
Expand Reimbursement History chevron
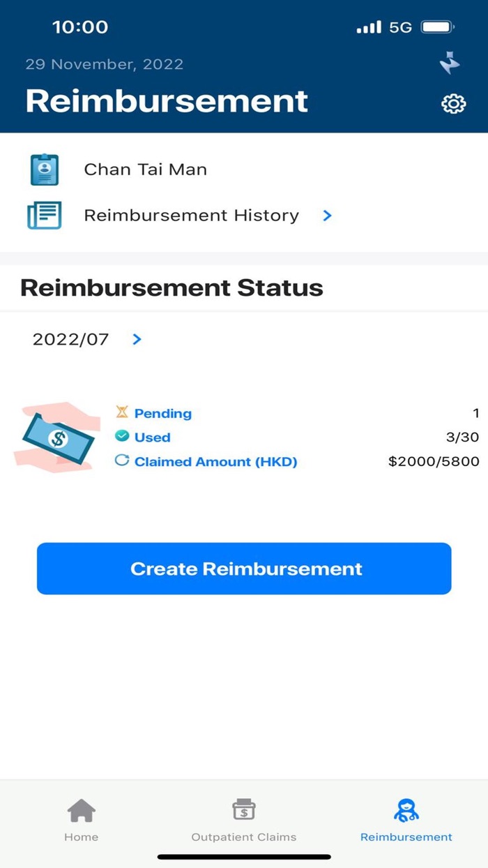pos(328,216)
